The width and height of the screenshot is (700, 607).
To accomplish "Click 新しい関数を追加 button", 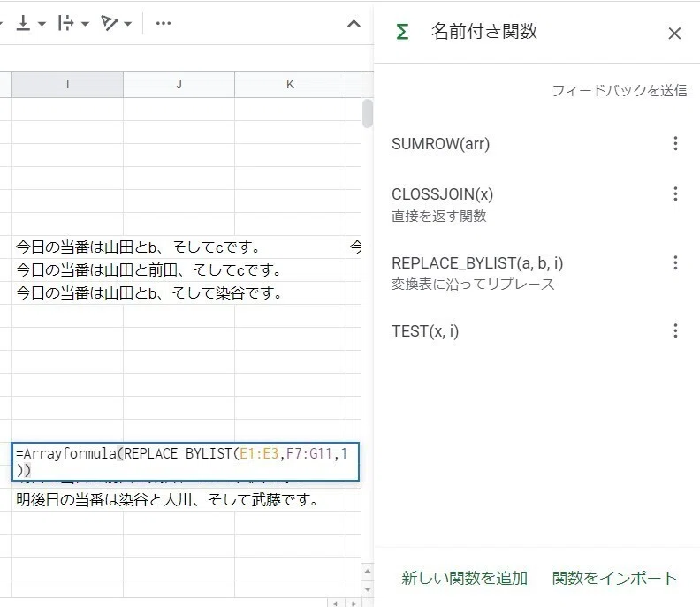I will click(464, 578).
